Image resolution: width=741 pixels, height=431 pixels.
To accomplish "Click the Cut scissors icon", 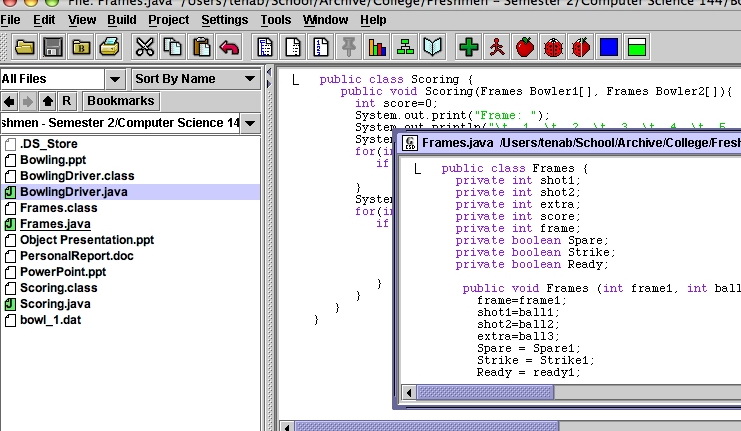I will pos(144,47).
